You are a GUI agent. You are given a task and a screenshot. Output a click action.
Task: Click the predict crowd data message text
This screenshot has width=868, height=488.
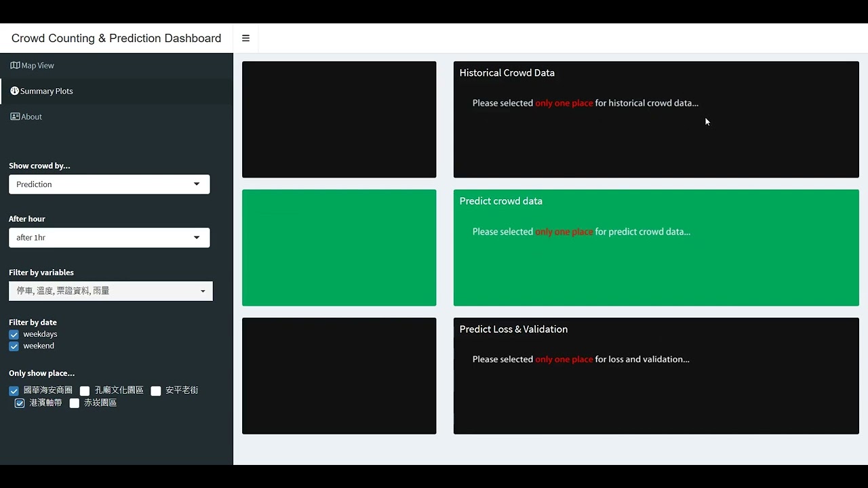pos(581,232)
